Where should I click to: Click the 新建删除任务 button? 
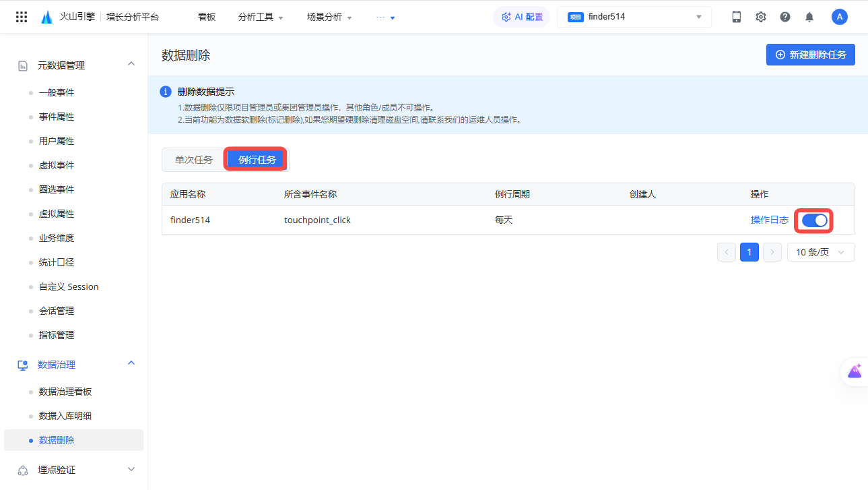pos(810,55)
